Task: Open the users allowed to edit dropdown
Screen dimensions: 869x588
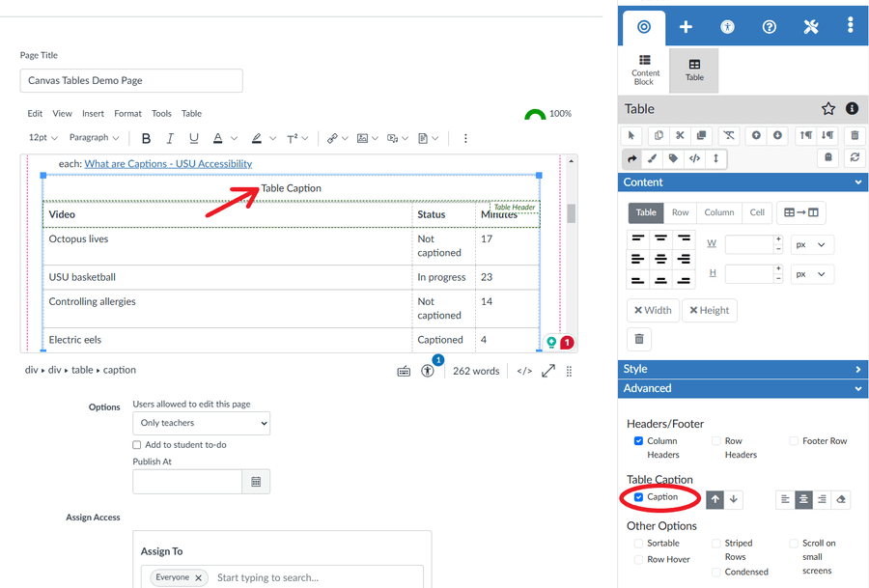Action: [x=201, y=423]
